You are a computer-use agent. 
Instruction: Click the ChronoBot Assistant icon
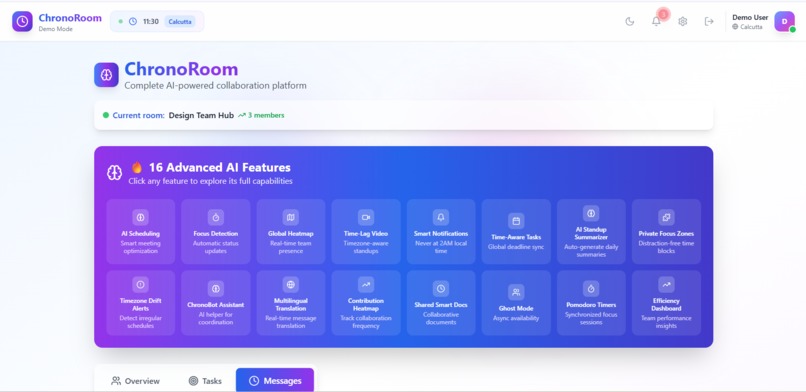coord(216,288)
